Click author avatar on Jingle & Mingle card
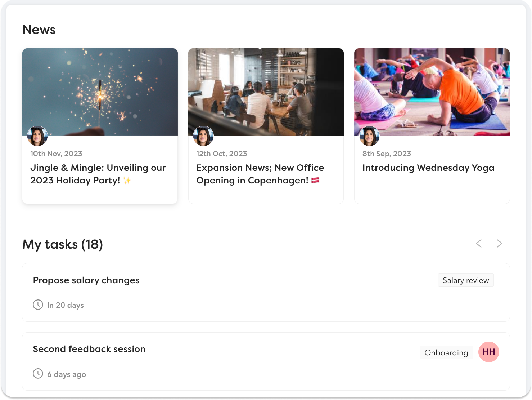Image resolution: width=532 pixels, height=400 pixels. 37,136
